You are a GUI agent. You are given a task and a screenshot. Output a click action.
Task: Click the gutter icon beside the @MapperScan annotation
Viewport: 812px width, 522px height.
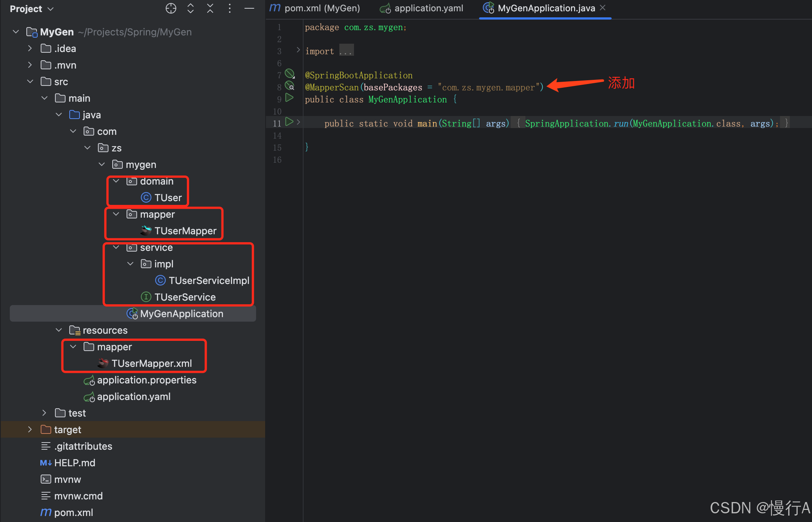point(290,85)
